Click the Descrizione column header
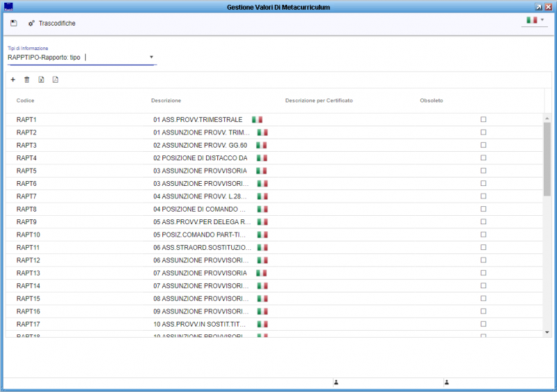Image resolution: width=557 pixels, height=392 pixels. pos(166,101)
